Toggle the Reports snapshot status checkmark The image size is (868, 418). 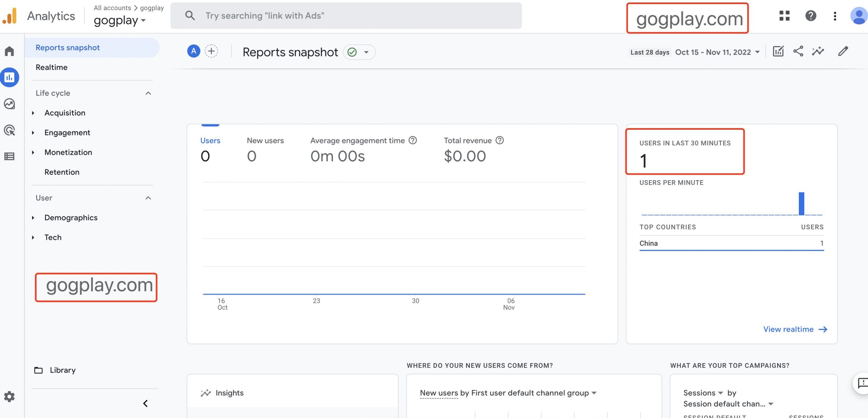tap(353, 52)
